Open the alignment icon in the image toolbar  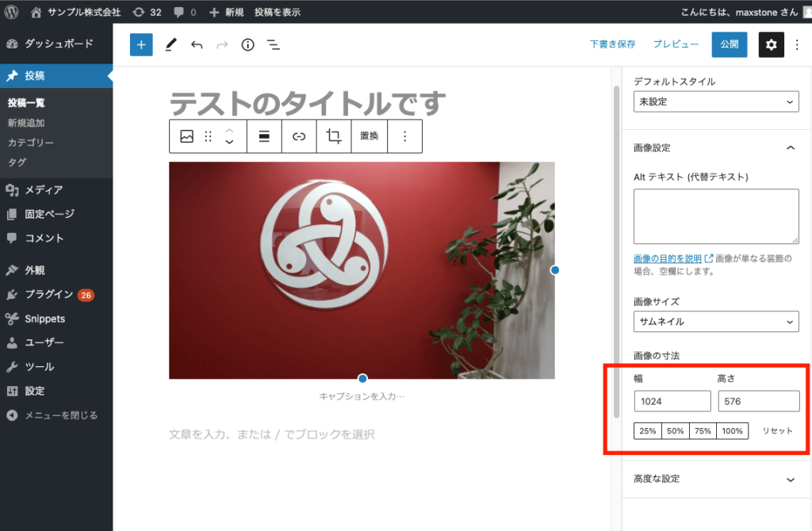pyautogui.click(x=266, y=136)
